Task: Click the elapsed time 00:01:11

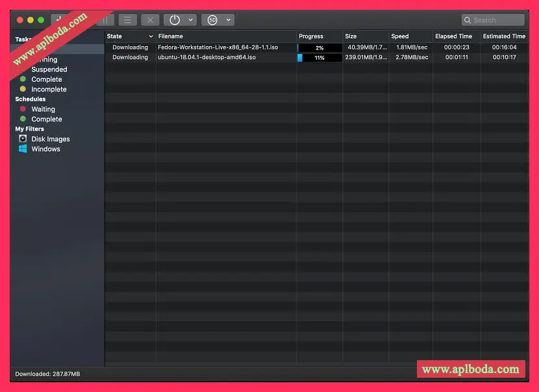Action: [457, 57]
